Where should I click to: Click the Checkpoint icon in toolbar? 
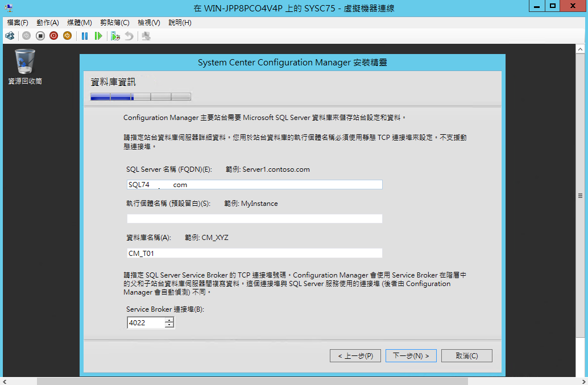point(115,36)
